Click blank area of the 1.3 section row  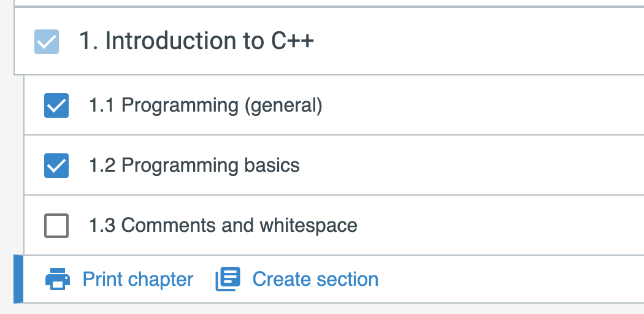tap(501, 225)
